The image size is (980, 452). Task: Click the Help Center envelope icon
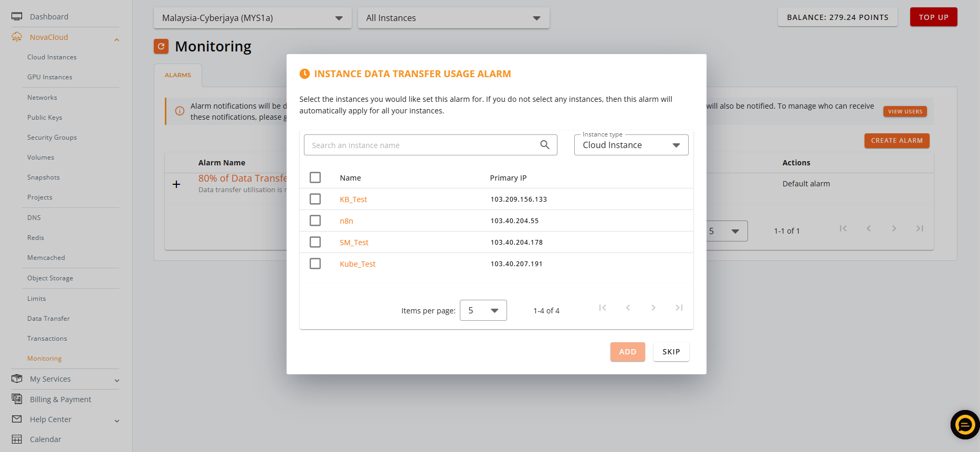[17, 419]
